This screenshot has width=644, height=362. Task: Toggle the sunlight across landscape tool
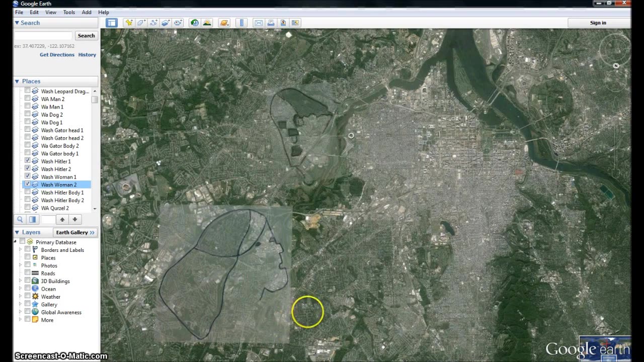click(207, 23)
